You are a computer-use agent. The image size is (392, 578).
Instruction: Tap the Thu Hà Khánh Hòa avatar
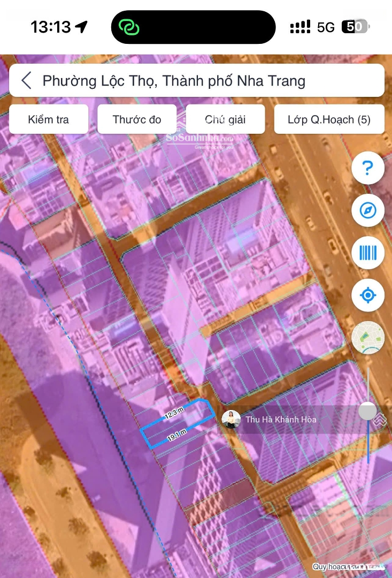tap(231, 419)
